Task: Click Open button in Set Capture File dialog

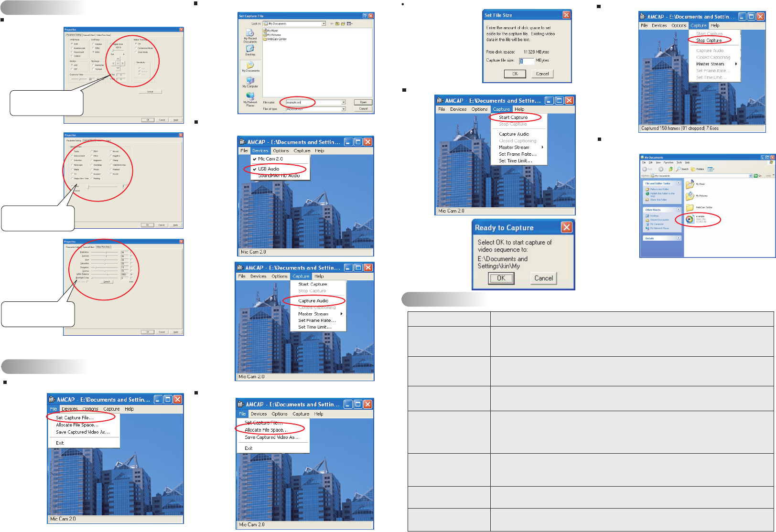Action: (363, 102)
